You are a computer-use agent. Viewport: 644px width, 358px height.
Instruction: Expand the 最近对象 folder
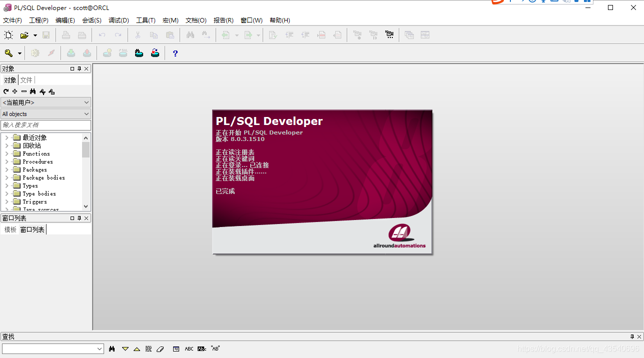pos(7,137)
